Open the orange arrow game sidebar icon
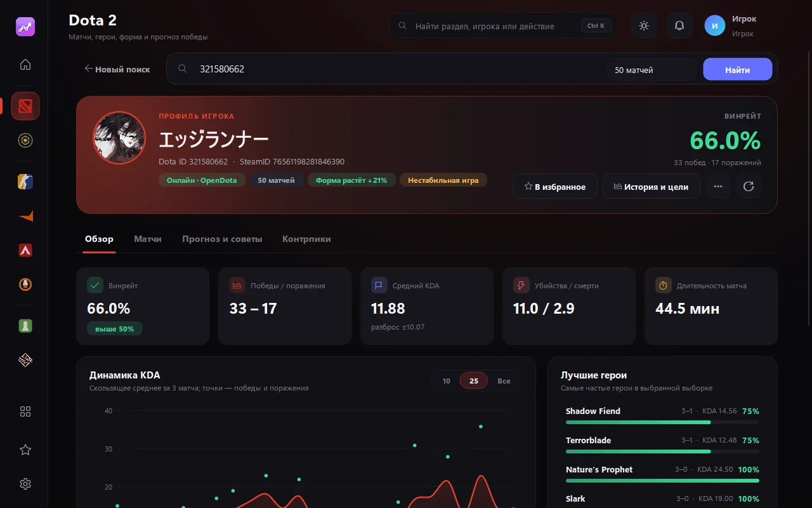Viewport: 812px width, 508px height. [25, 216]
